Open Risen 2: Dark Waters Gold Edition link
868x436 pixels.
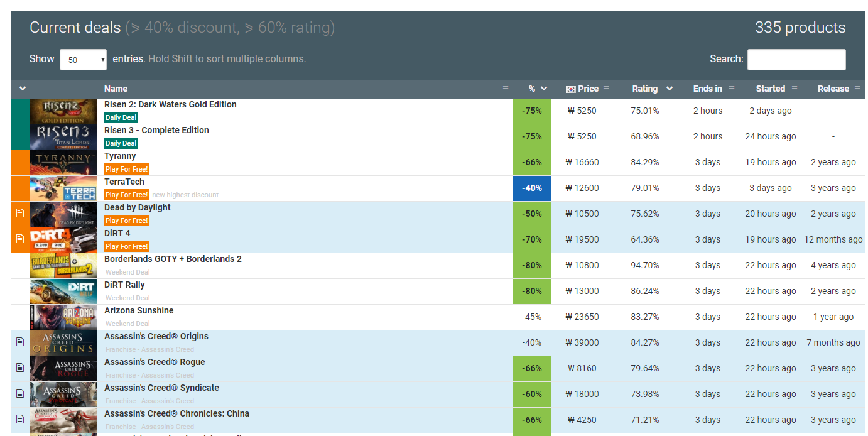pos(170,104)
